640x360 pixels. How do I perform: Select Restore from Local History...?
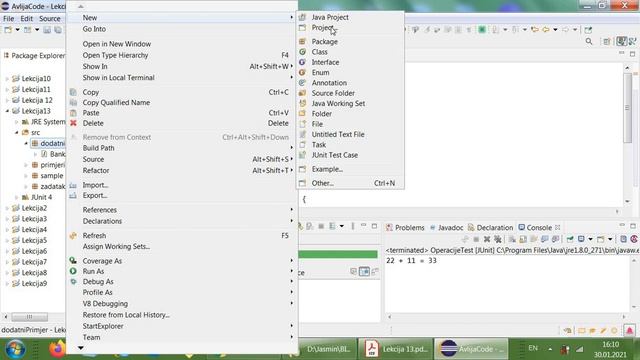[x=126, y=315]
